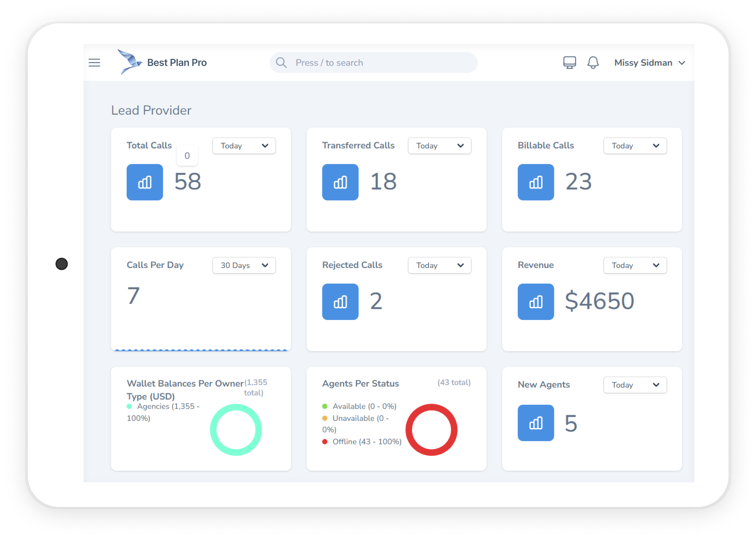Change the Revenue period dropdown

pos(635,265)
